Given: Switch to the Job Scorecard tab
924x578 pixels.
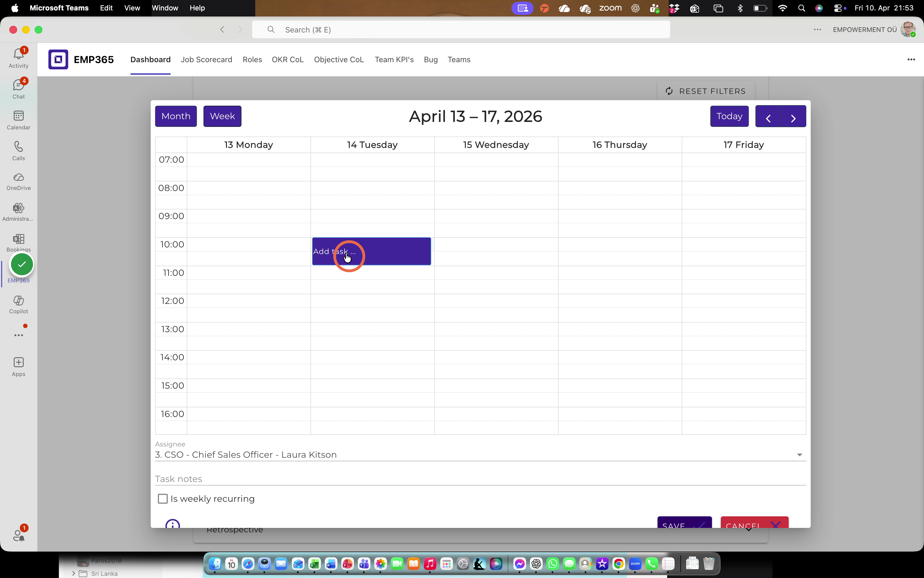Looking at the screenshot, I should click(x=206, y=60).
